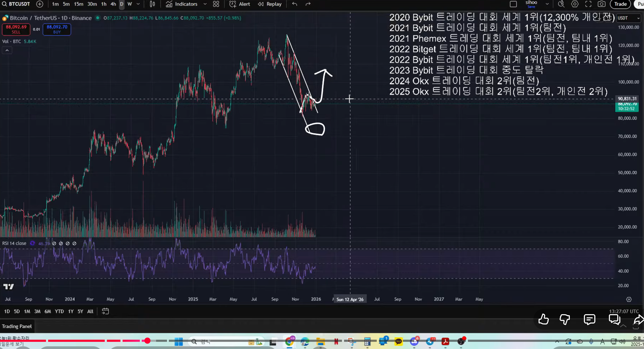644x349 pixels.
Task: Click the red video progress bar knob
Action: coord(147,341)
